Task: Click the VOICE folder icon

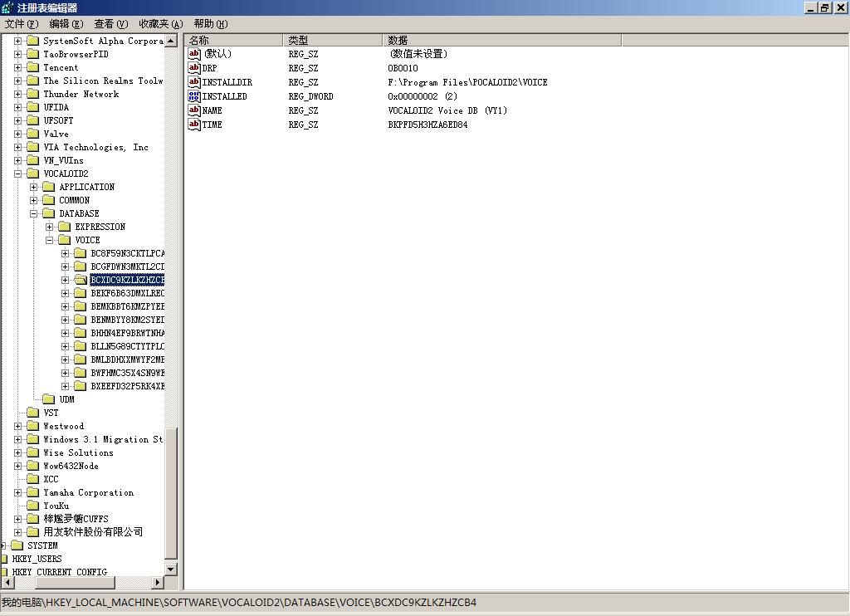Action: [x=65, y=240]
